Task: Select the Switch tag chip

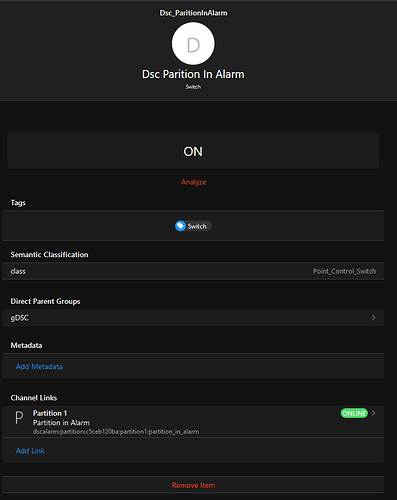Action: click(x=193, y=226)
